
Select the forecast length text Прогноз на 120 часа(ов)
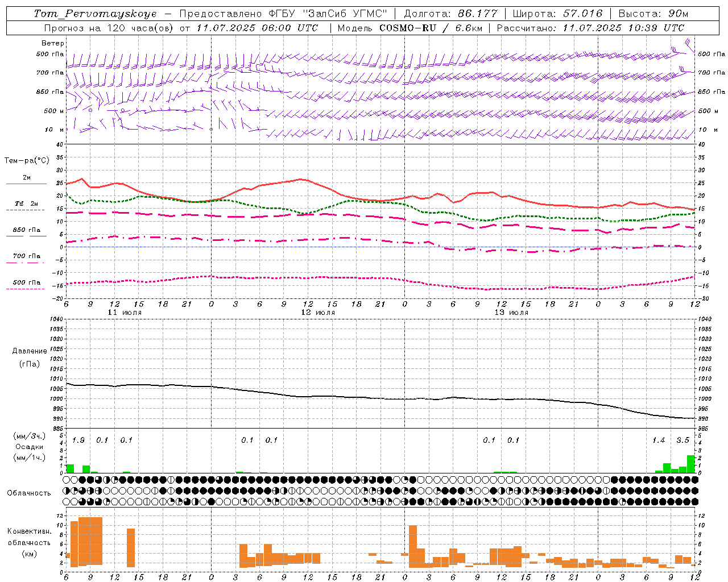pos(109,28)
